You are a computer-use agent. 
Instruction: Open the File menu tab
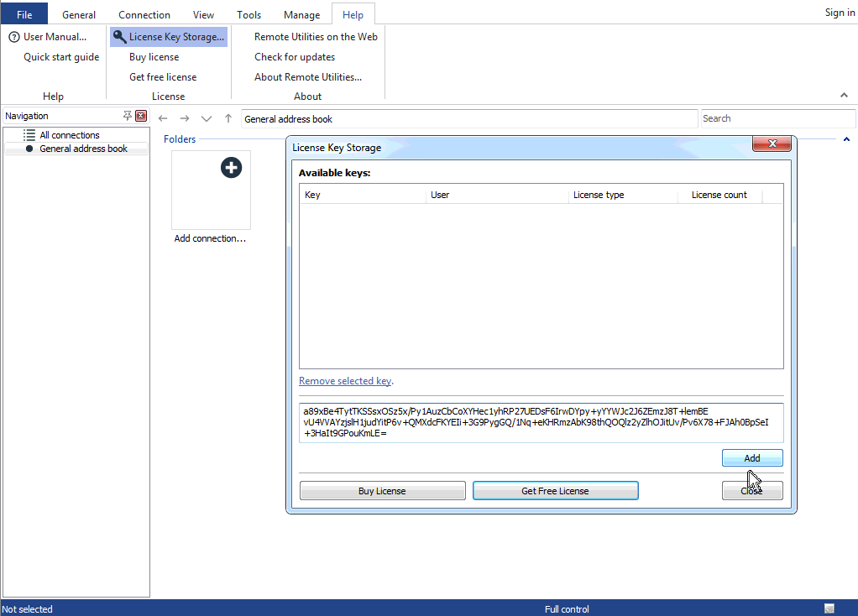24,14
